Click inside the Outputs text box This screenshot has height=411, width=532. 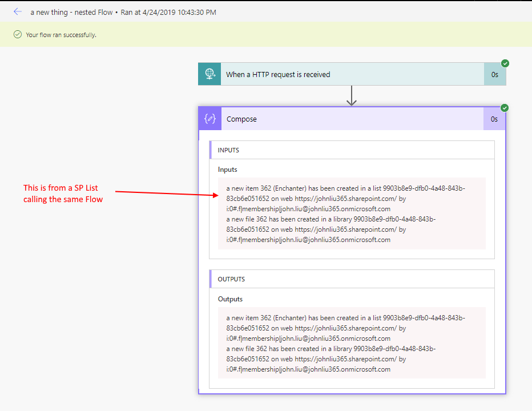pyautogui.click(x=351, y=343)
